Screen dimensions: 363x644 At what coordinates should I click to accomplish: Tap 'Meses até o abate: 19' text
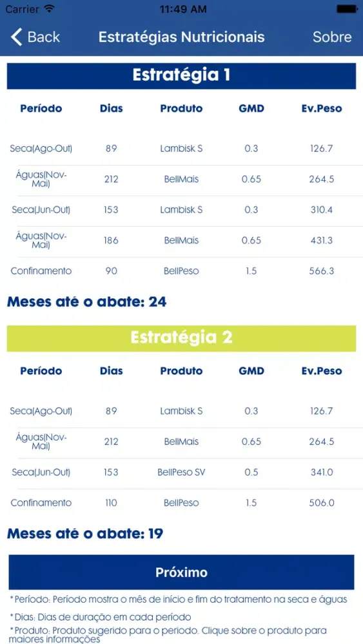tap(85, 533)
